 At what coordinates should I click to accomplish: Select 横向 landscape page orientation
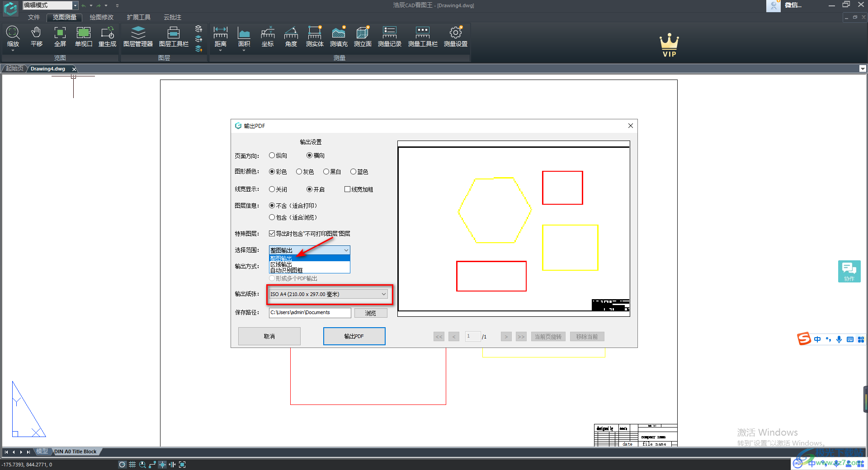[316, 155]
